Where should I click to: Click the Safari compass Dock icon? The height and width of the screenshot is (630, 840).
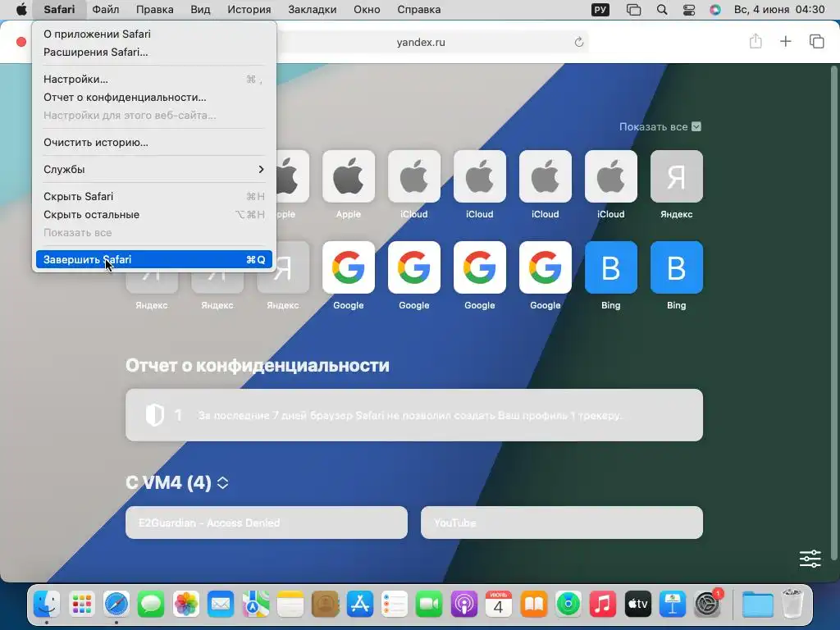116,605
